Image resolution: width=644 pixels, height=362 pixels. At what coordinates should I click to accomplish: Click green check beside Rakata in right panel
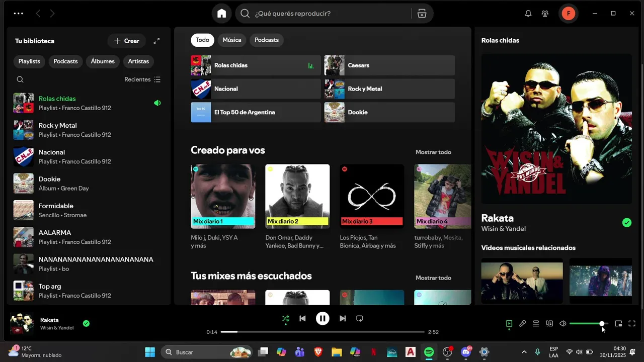coord(626,222)
